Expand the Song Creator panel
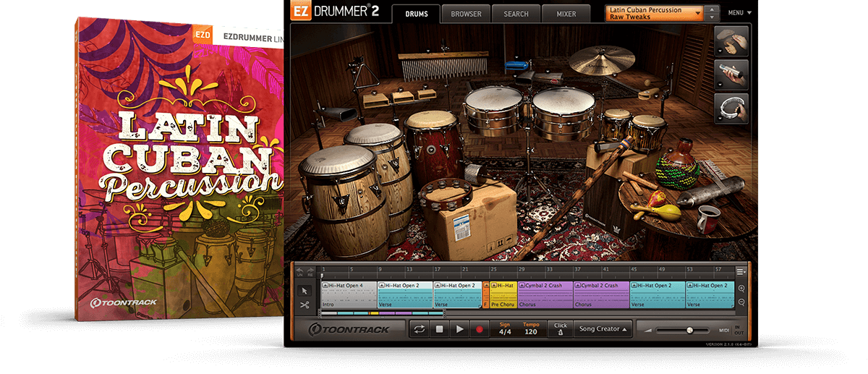868x374 pixels. 603,329
